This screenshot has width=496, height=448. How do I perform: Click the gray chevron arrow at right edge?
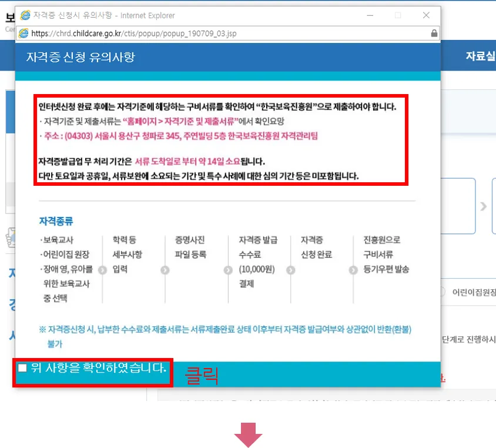coord(484,206)
